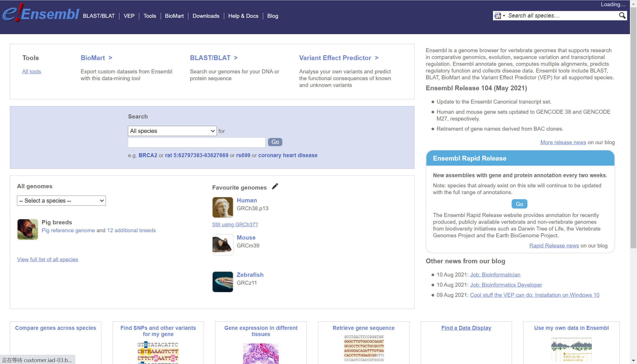The width and height of the screenshot is (637, 364).
Task: Focus the main search text field
Action: click(197, 142)
